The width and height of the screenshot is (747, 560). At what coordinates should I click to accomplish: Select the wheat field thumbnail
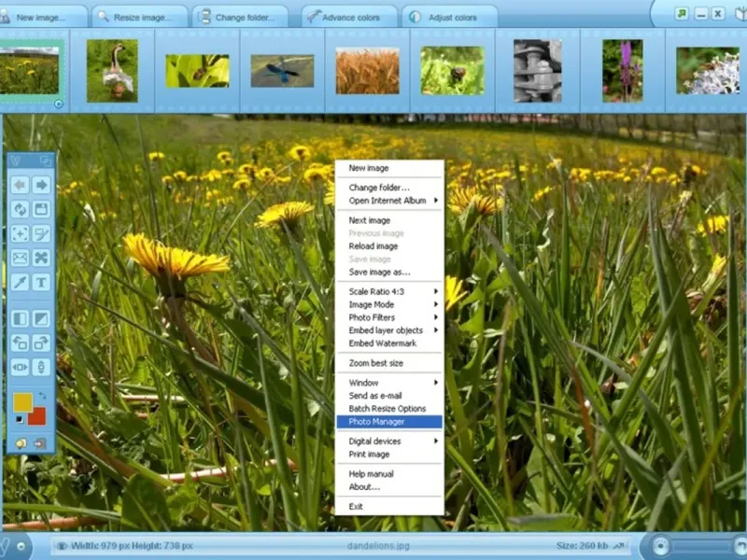click(367, 71)
